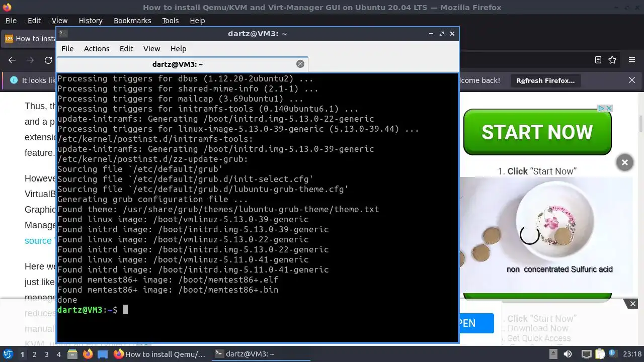
Task: Switch to virtual desktop 4
Action: point(58,354)
